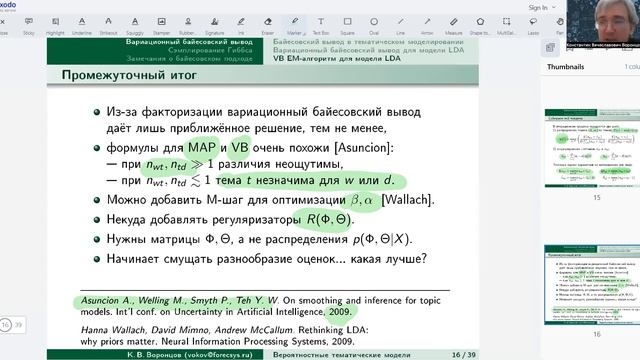Screen dimensions: 640x360
Task: Select the Ink tool
Action: tap(241, 25)
